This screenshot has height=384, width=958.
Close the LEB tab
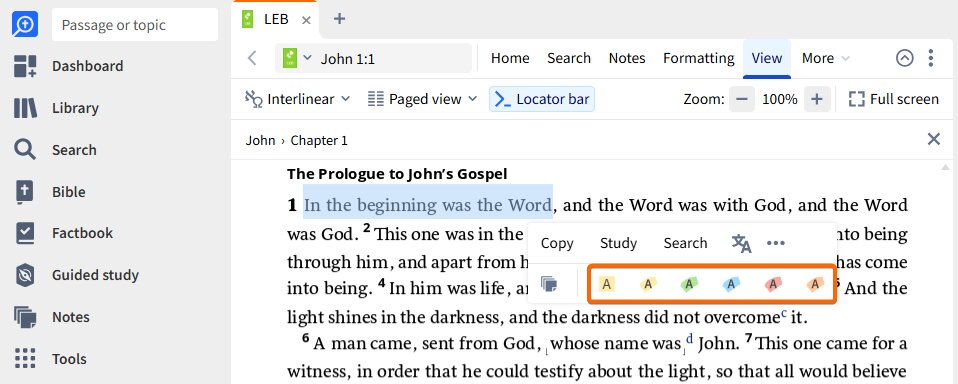307,20
